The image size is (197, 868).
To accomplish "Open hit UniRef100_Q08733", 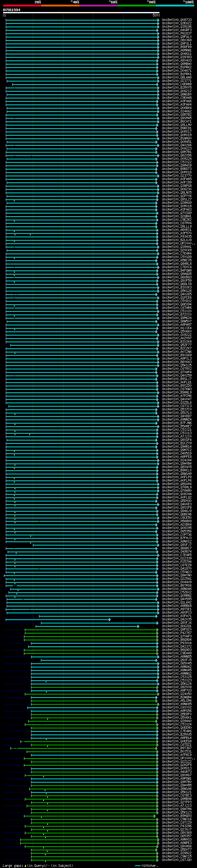I will 176,20.
